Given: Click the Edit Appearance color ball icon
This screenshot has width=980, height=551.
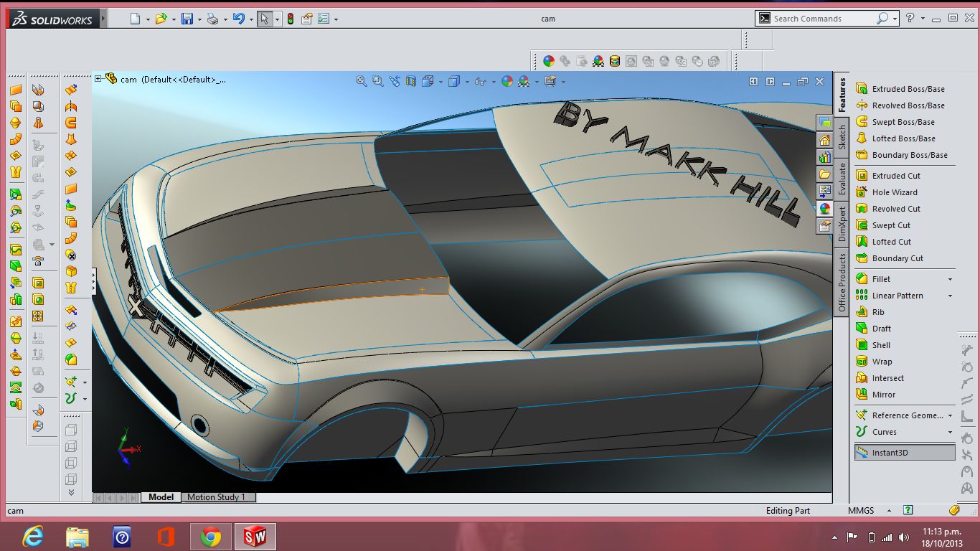Looking at the screenshot, I should (507, 82).
